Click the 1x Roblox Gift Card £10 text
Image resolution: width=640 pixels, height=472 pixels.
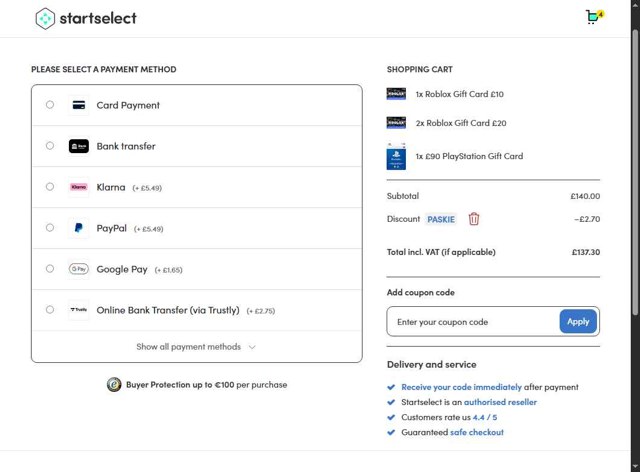tap(460, 94)
